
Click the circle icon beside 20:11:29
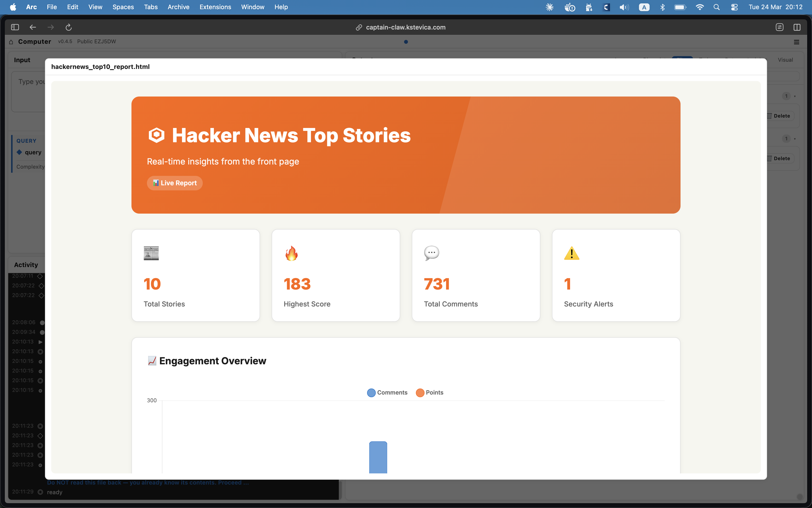click(40, 492)
